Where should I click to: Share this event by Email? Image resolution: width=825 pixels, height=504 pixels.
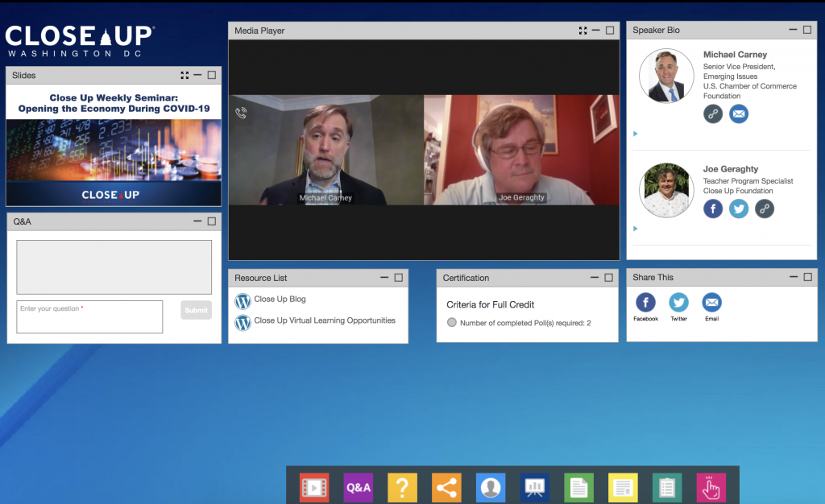(712, 302)
